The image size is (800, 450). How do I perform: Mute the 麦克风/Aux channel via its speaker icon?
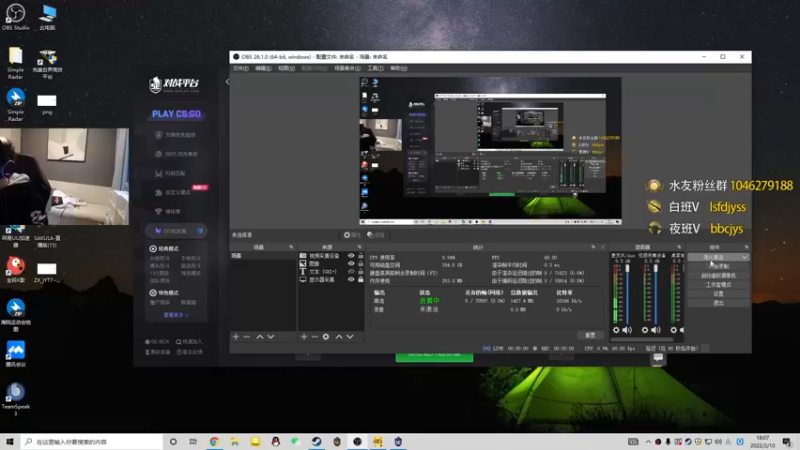tap(628, 330)
